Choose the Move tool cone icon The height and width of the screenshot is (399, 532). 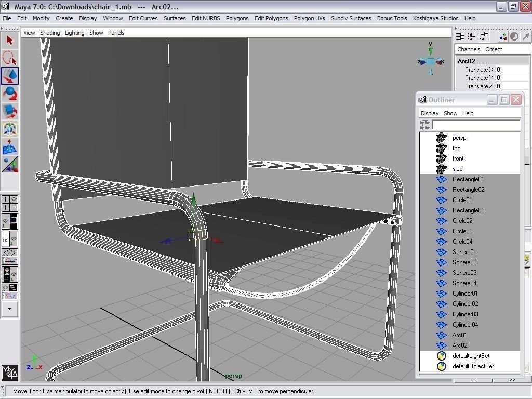(9, 76)
